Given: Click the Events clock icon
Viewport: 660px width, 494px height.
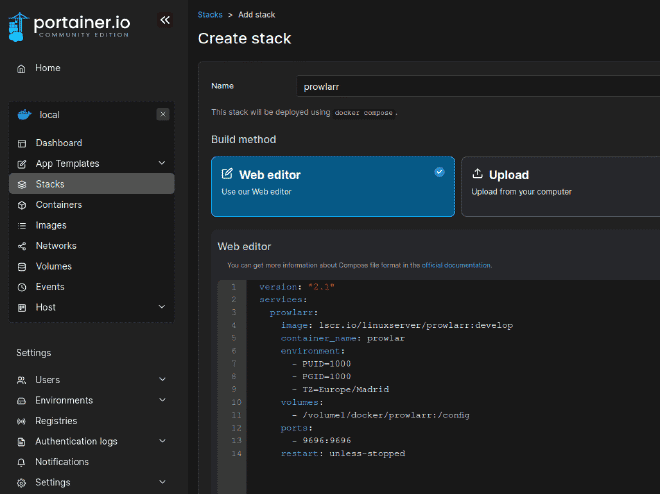Looking at the screenshot, I should point(22,287).
